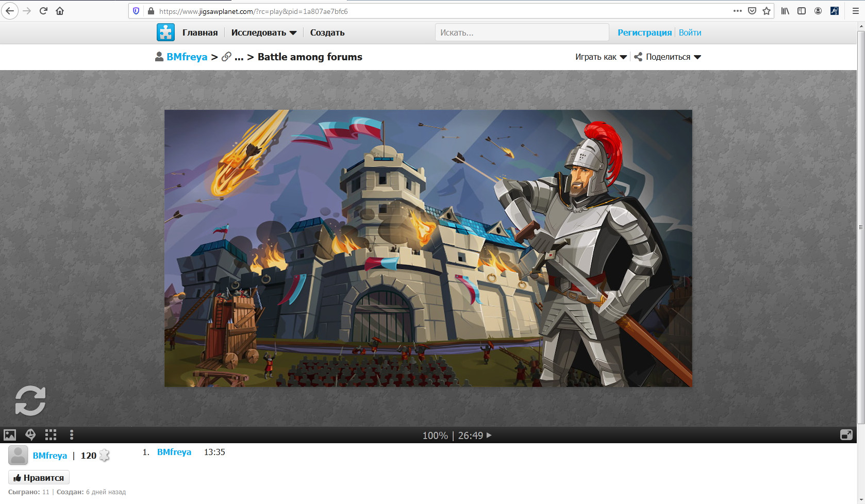Open the page actions three-dot menu
This screenshot has height=504, width=865.
pos(738,11)
